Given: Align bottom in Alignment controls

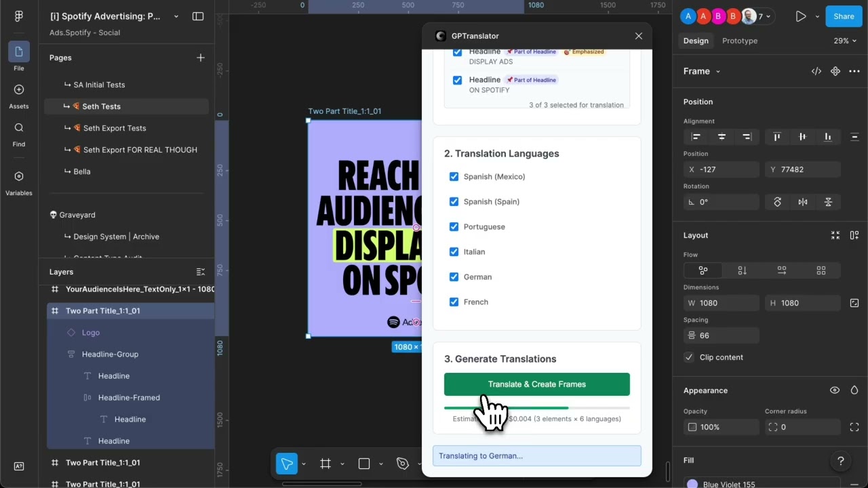Looking at the screenshot, I should (x=828, y=137).
